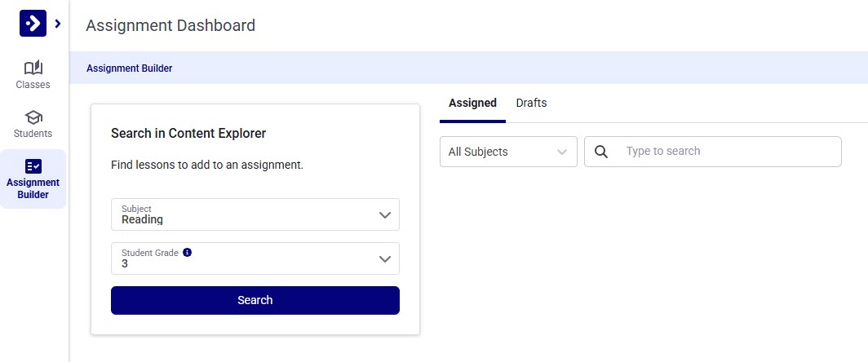Expand the sidebar with the chevron arrow
Screen dimensions: 868x362
(x=57, y=24)
